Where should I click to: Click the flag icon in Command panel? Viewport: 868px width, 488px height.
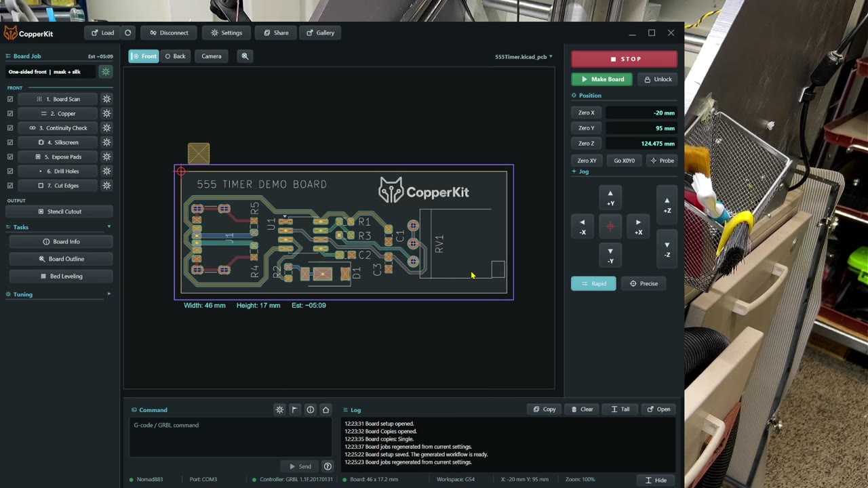pyautogui.click(x=294, y=409)
